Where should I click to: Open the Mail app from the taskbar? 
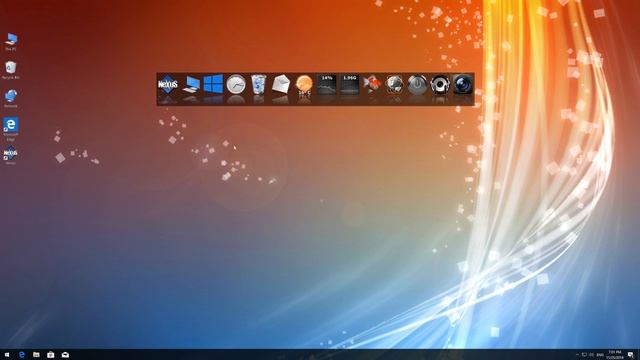tap(65, 355)
